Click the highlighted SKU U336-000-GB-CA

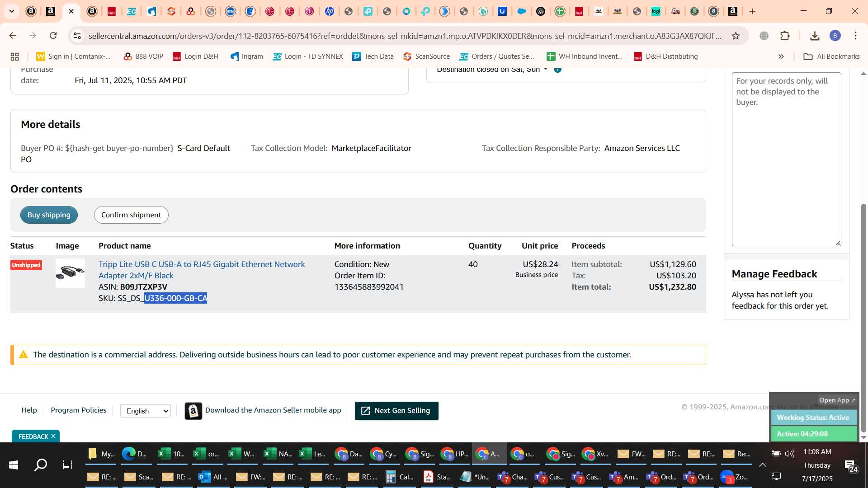pyautogui.click(x=175, y=298)
